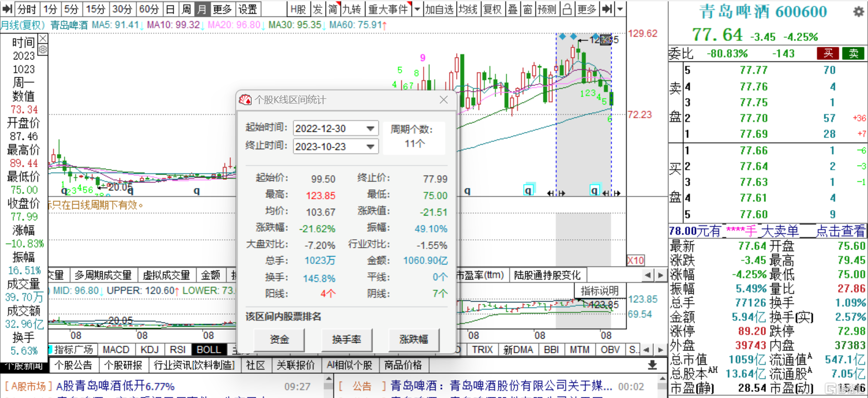This screenshot has height=398, width=868.
Task: Expand dropdown arrow beside 重大事件
Action: pyautogui.click(x=417, y=9)
